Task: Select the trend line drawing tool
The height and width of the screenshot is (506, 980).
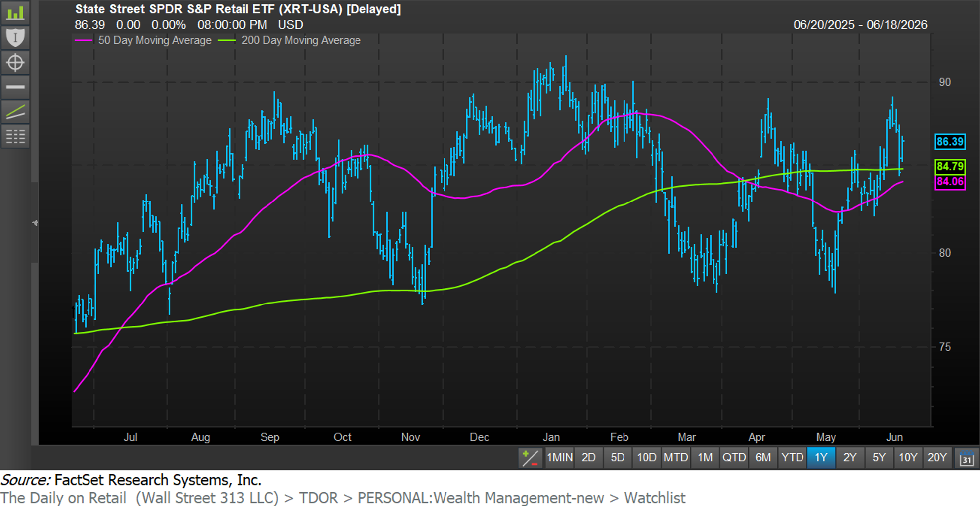Action: [15, 111]
